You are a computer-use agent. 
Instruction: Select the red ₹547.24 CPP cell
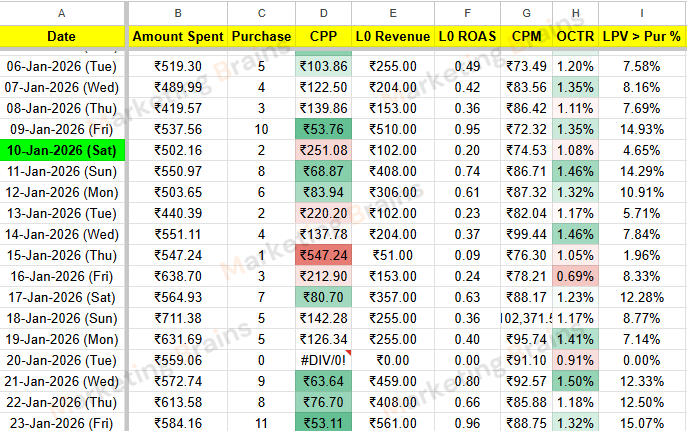coord(322,255)
